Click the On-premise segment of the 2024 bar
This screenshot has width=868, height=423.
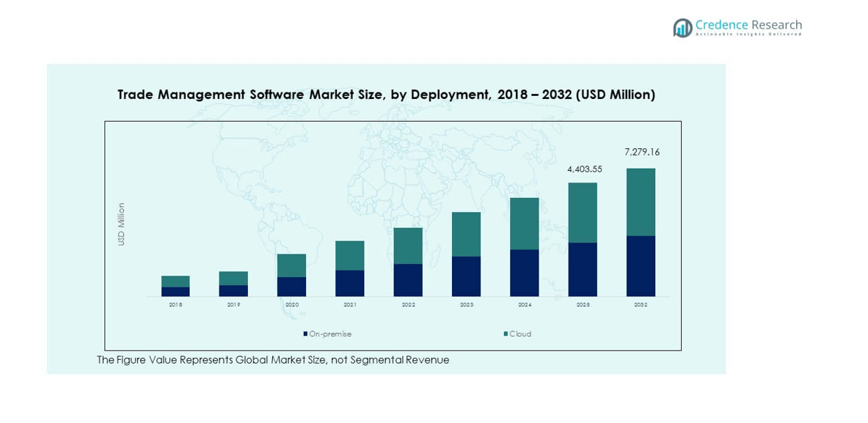pos(525,273)
